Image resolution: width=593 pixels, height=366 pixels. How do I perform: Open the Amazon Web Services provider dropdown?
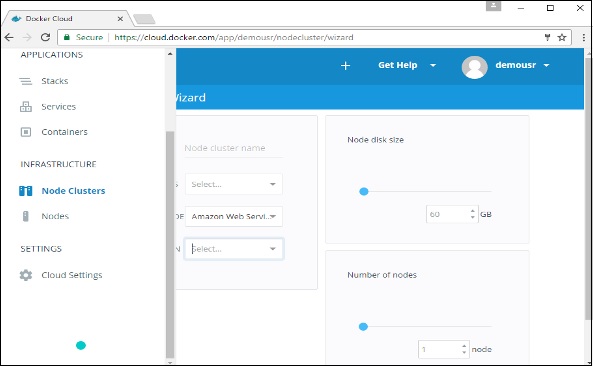pos(234,216)
